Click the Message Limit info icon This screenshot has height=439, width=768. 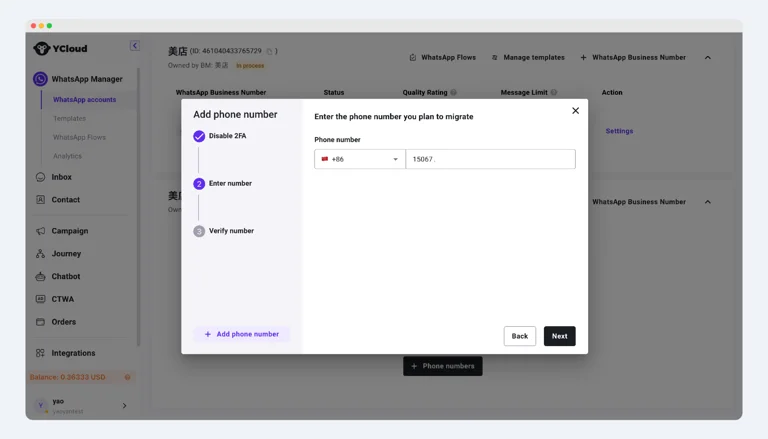point(553,92)
